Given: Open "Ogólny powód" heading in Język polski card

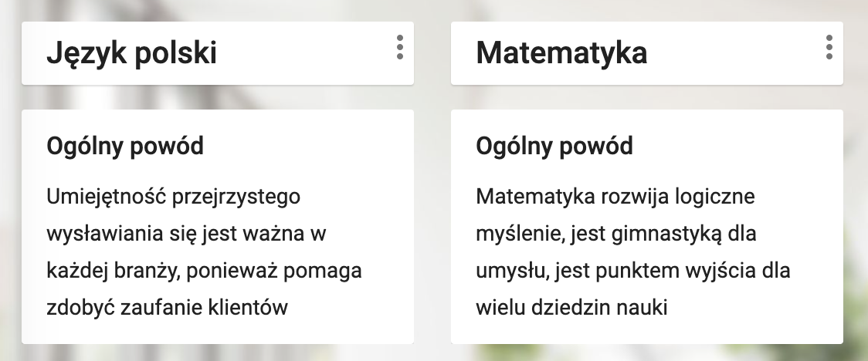Looking at the screenshot, I should pos(125,146).
